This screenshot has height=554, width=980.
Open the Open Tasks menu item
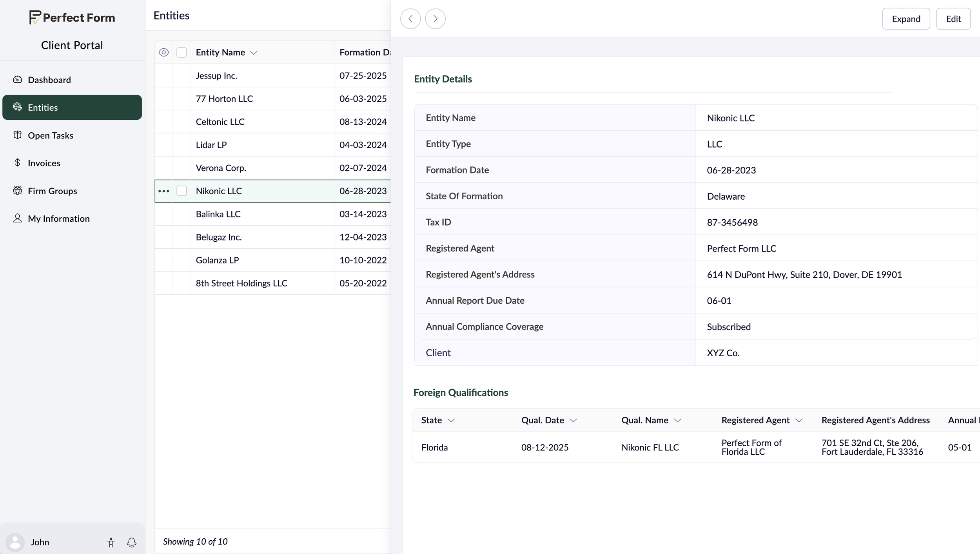click(x=72, y=135)
